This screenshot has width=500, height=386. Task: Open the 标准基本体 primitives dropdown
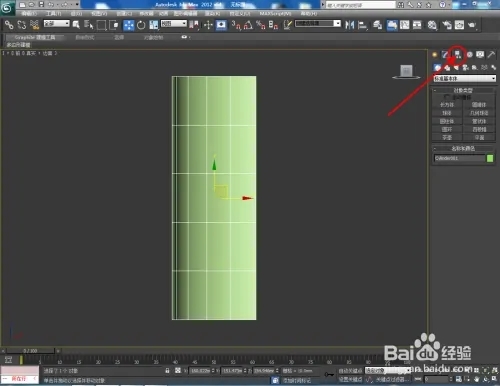[464, 78]
